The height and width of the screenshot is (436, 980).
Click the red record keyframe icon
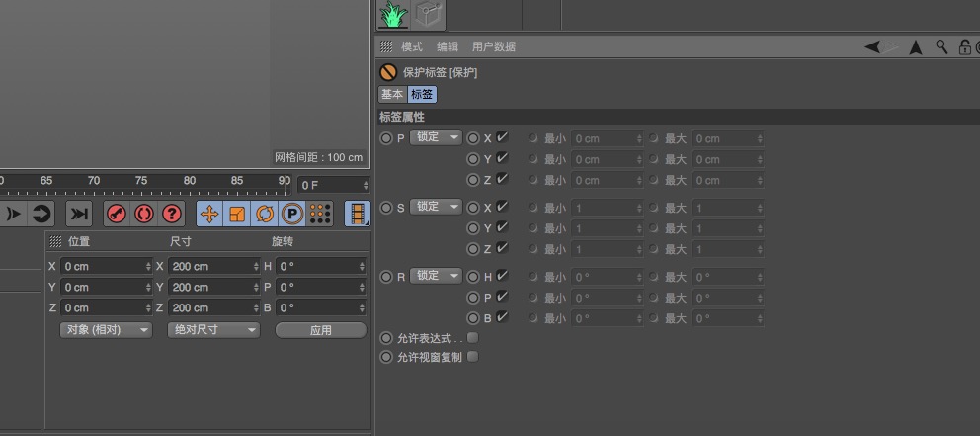[x=117, y=214]
